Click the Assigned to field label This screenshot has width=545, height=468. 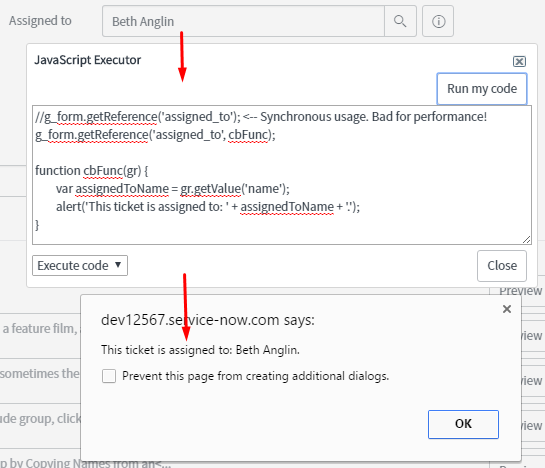(x=40, y=21)
